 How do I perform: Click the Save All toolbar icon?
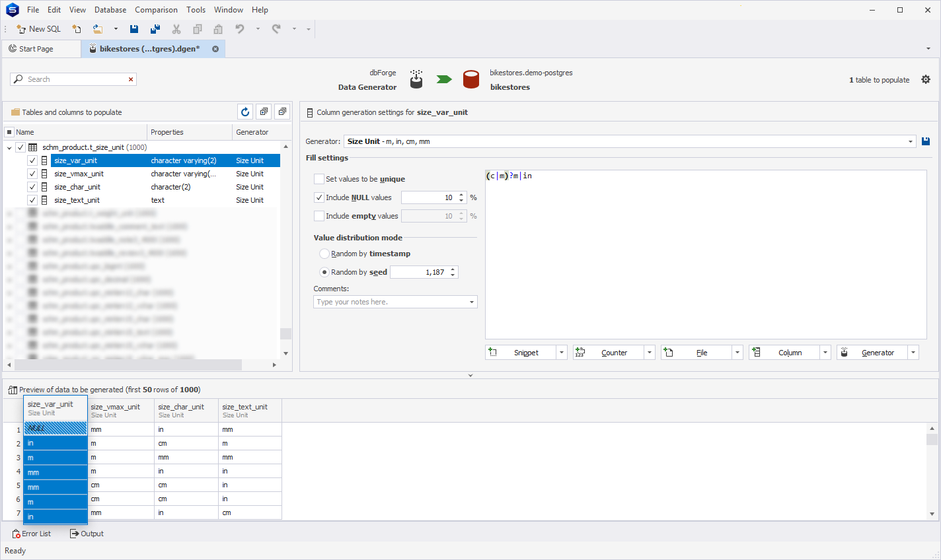(x=155, y=29)
